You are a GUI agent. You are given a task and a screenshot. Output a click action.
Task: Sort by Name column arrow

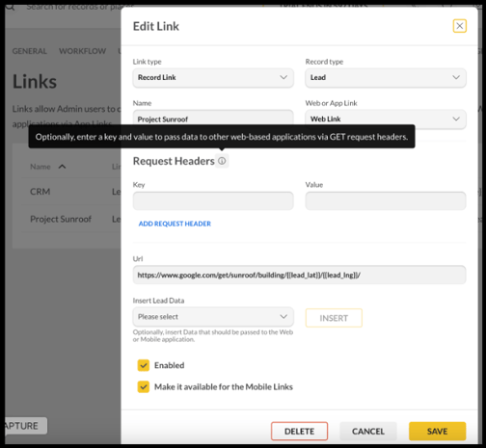(x=62, y=167)
